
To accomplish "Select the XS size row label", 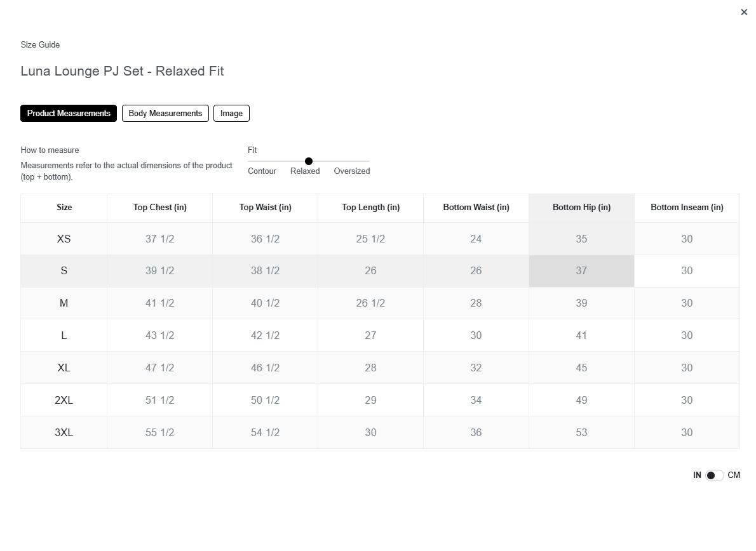I will click(64, 239).
